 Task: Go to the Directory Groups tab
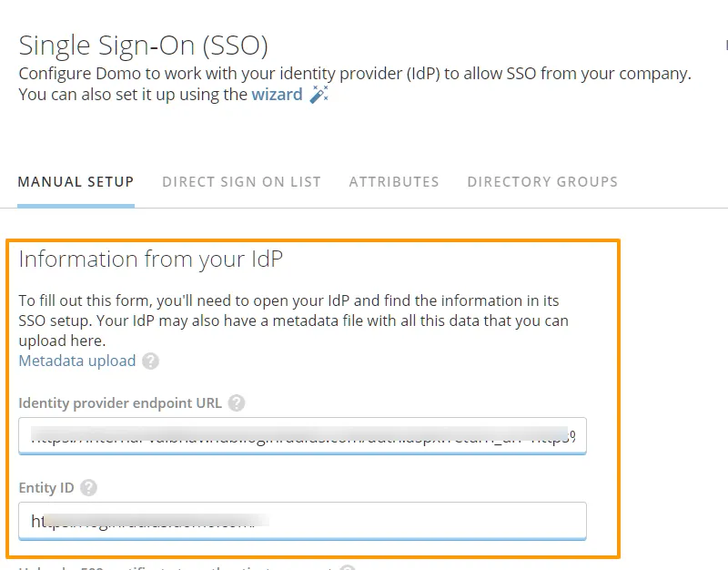[x=542, y=182]
